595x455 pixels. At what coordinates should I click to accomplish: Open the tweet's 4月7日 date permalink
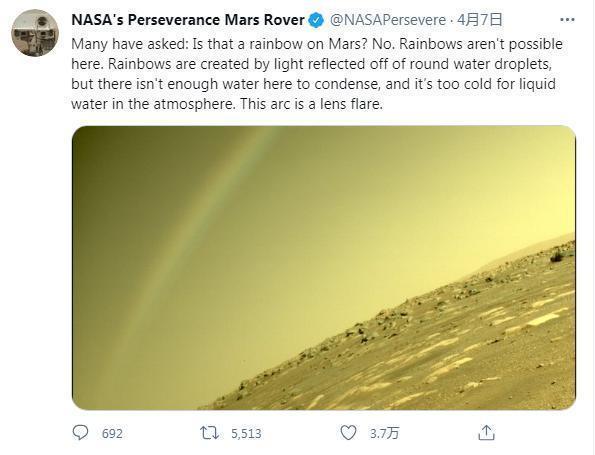click(480, 20)
